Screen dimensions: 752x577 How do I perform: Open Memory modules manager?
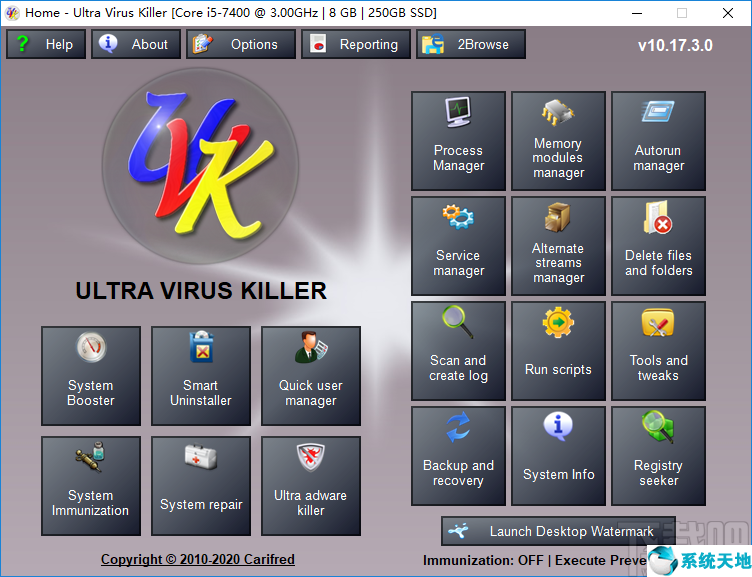(x=558, y=141)
